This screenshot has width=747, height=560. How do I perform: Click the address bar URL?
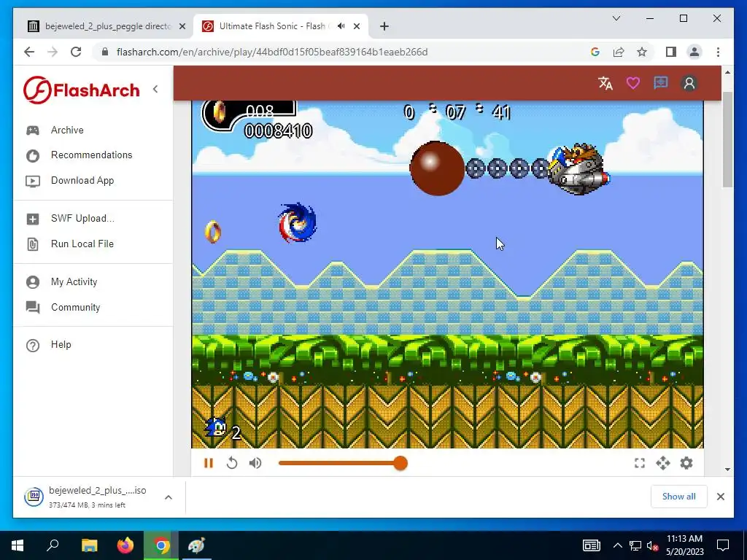(x=272, y=52)
